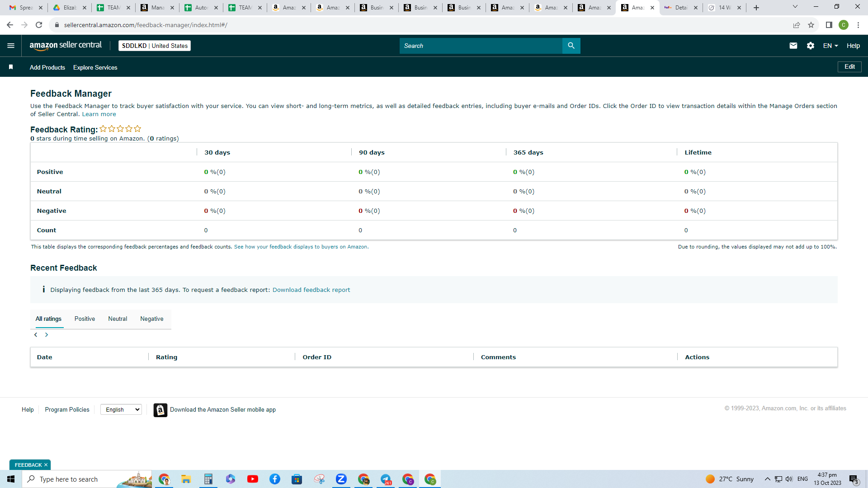Click the Order ID column header

pos(317,357)
